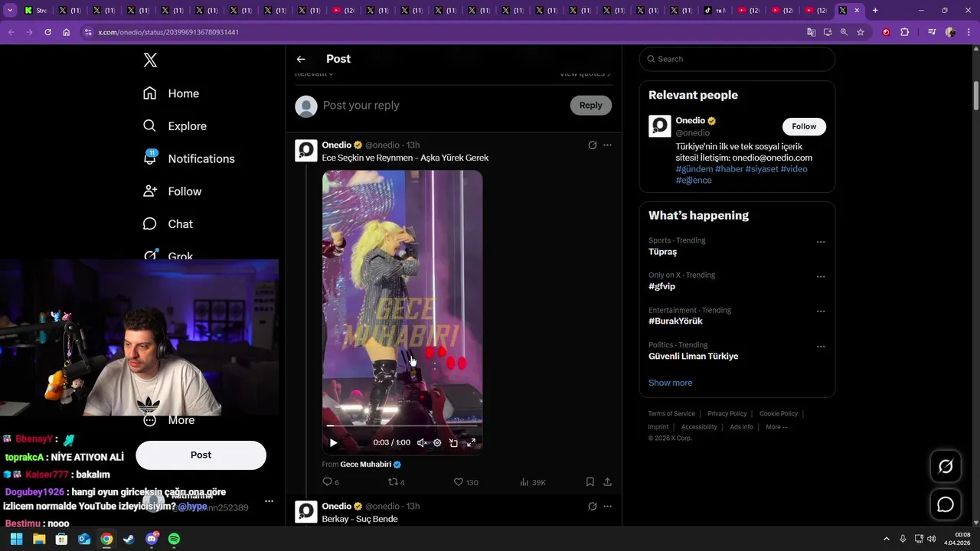Reload the page in Chrome

pos(47,32)
